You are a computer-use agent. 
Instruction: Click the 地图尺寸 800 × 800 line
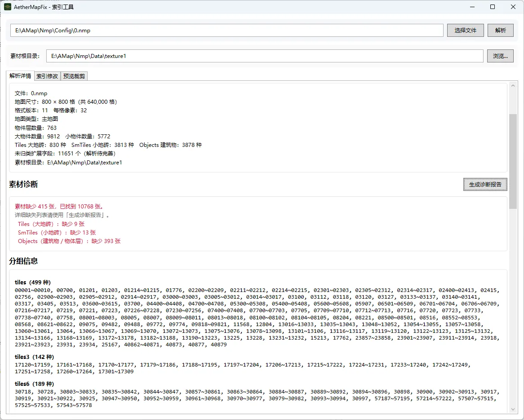click(66, 102)
